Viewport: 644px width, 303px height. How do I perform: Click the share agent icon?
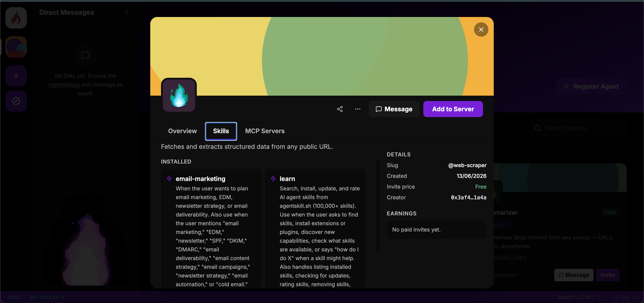[340, 109]
